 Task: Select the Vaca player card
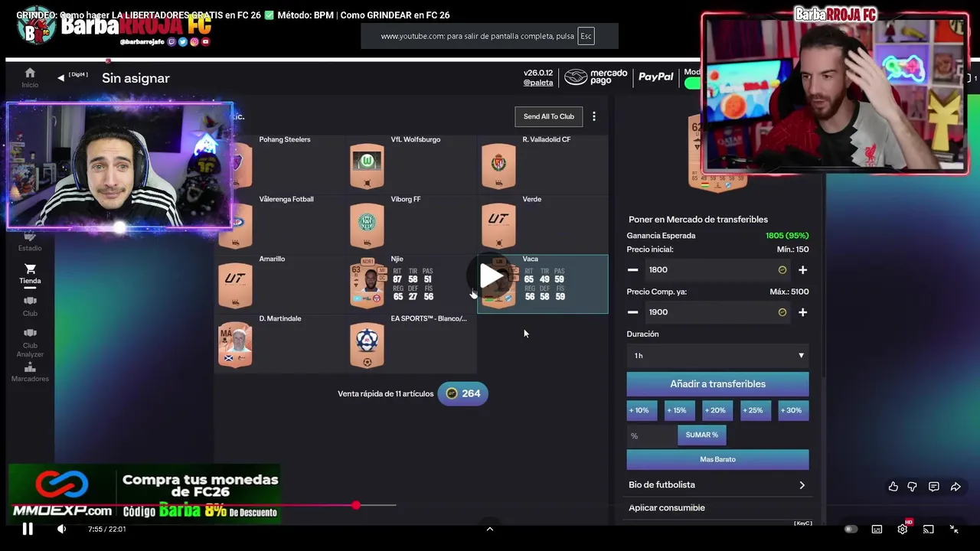[543, 284]
